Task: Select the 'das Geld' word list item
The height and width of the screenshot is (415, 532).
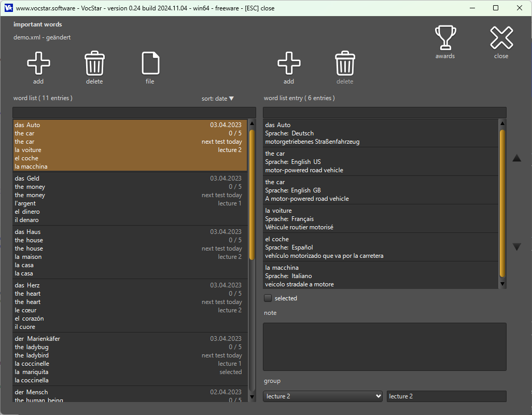Action: click(130, 199)
